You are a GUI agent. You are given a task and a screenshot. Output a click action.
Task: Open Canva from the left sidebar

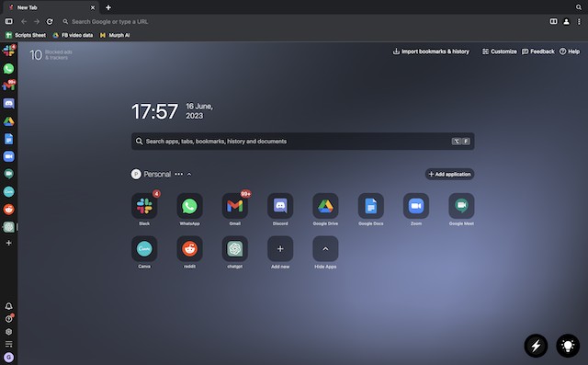8,191
